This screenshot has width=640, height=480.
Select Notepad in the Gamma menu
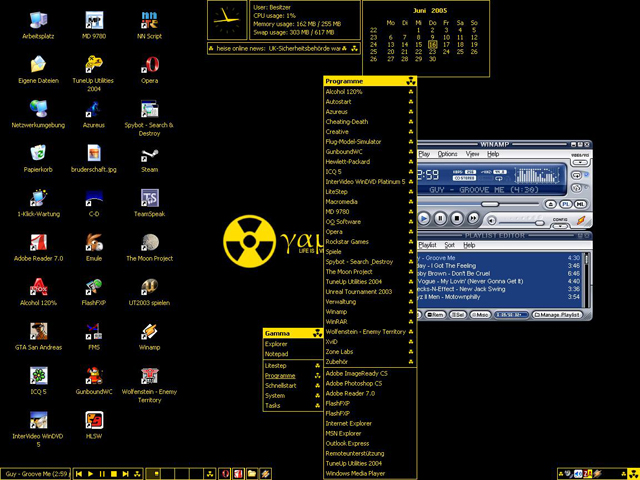pyautogui.click(x=293, y=354)
